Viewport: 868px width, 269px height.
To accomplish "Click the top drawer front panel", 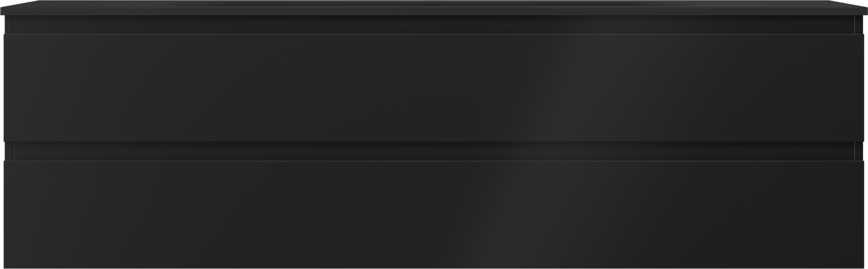I will 434,88.
